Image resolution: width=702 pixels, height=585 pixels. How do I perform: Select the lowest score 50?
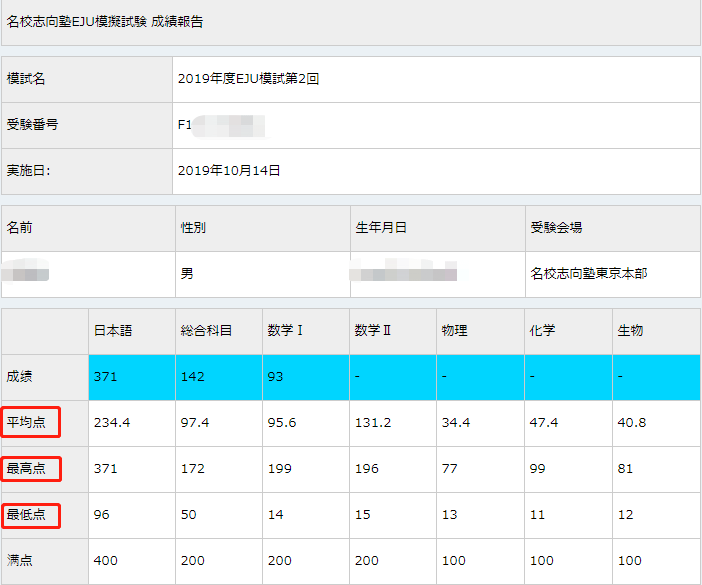click(x=188, y=515)
